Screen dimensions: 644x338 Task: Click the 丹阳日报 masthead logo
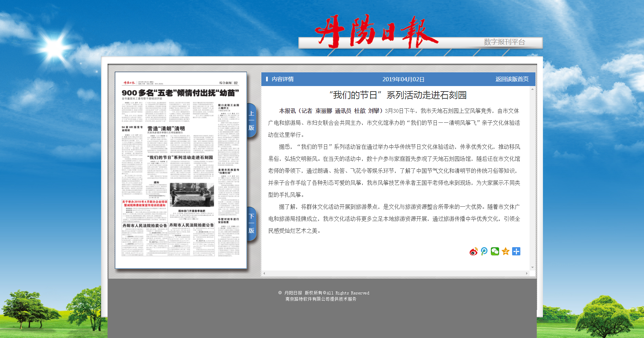376,32
